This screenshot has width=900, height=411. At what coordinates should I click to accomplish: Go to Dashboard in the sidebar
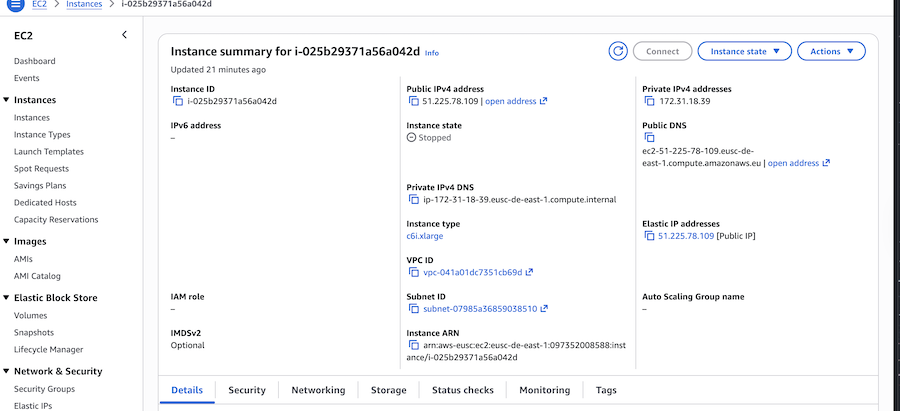click(x=34, y=61)
